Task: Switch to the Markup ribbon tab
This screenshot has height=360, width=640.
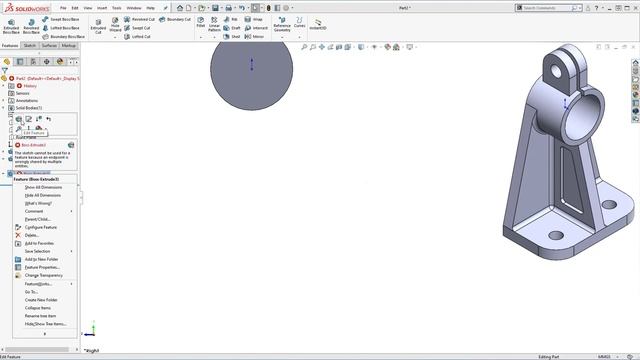Action: [69, 45]
